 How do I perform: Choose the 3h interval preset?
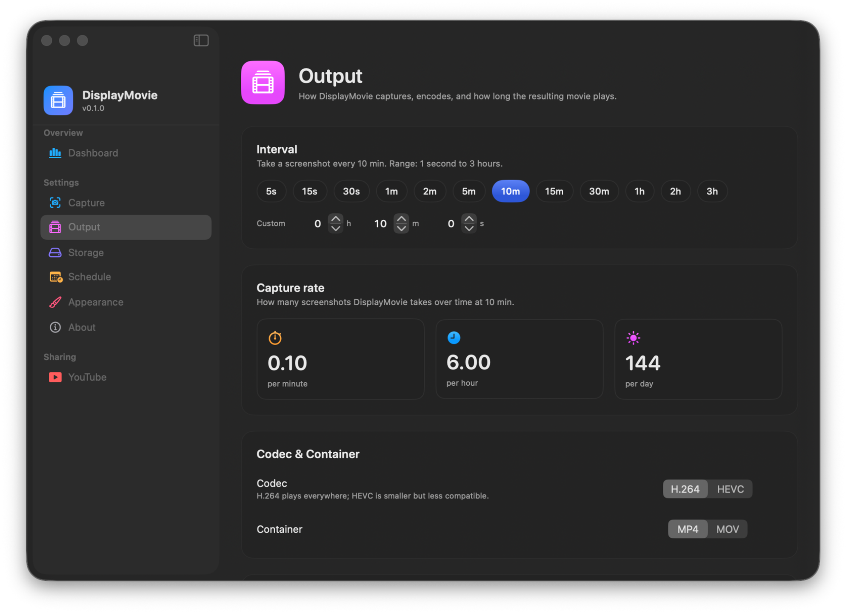click(x=712, y=191)
